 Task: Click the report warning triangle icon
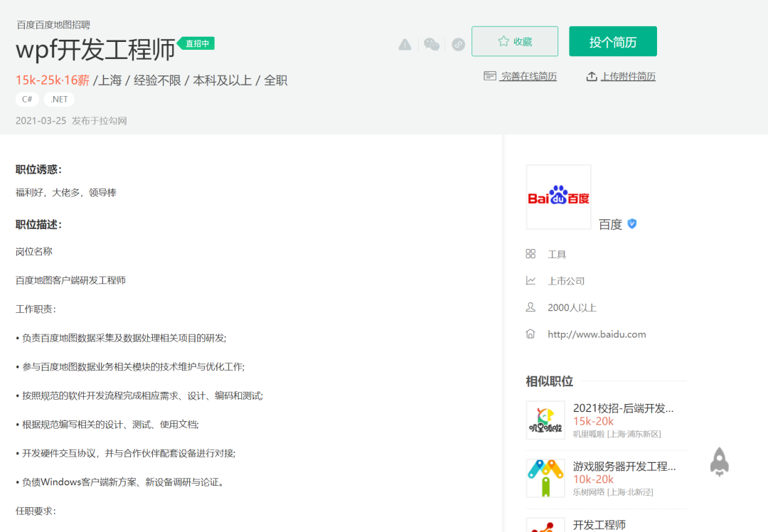pos(405,45)
